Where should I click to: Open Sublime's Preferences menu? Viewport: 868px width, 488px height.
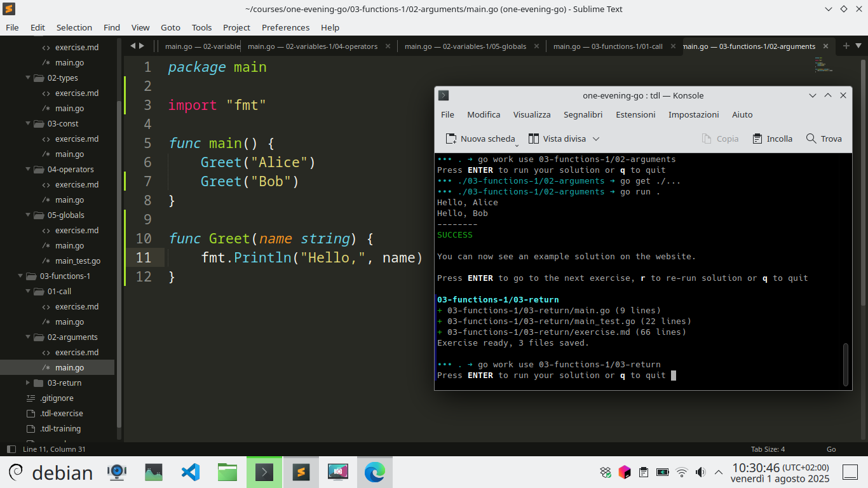(285, 27)
